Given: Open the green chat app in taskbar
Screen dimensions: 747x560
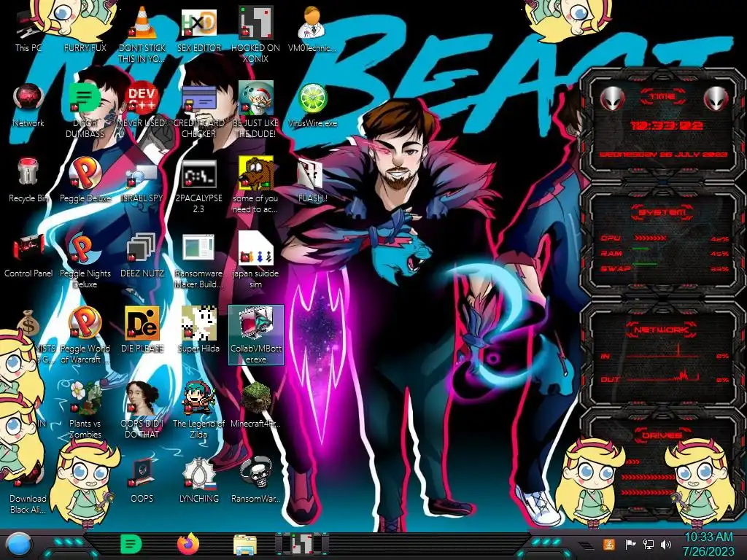Looking at the screenshot, I should pyautogui.click(x=131, y=544).
